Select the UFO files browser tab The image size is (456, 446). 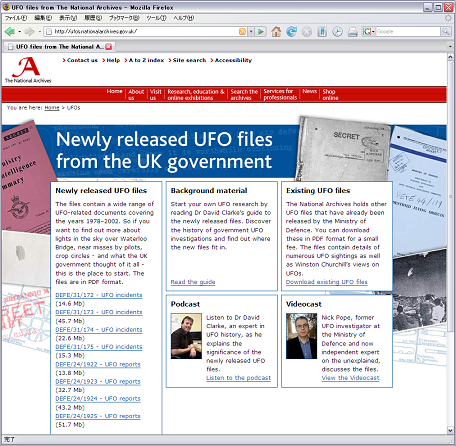pos(59,47)
